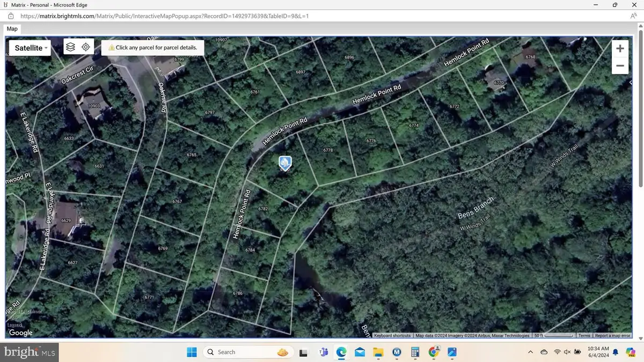Screen dimensions: 644x362
Task: Click the locate/recenter target icon
Action: click(86, 47)
